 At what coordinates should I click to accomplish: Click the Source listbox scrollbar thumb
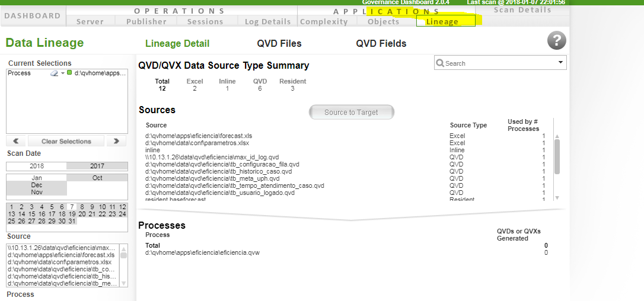tap(123, 255)
